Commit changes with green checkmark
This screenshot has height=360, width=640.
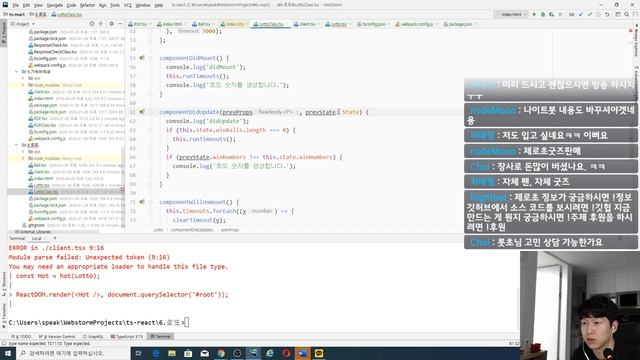(589, 14)
